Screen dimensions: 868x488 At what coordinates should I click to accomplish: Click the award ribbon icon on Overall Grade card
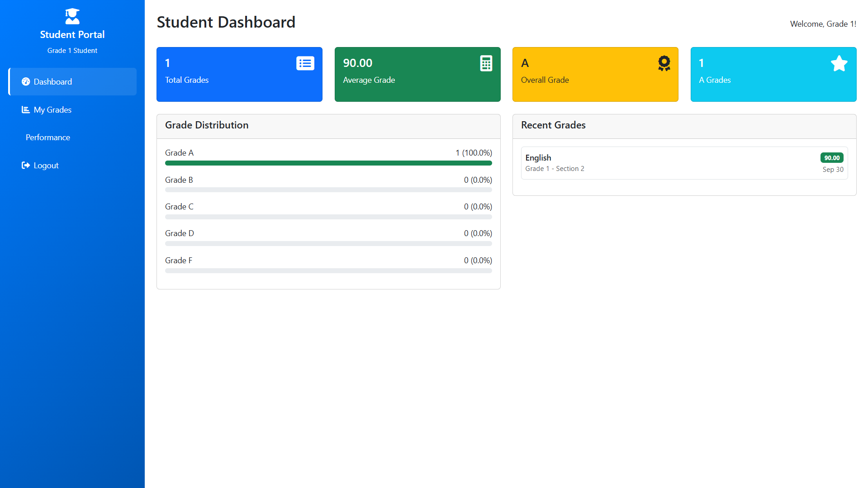[664, 63]
